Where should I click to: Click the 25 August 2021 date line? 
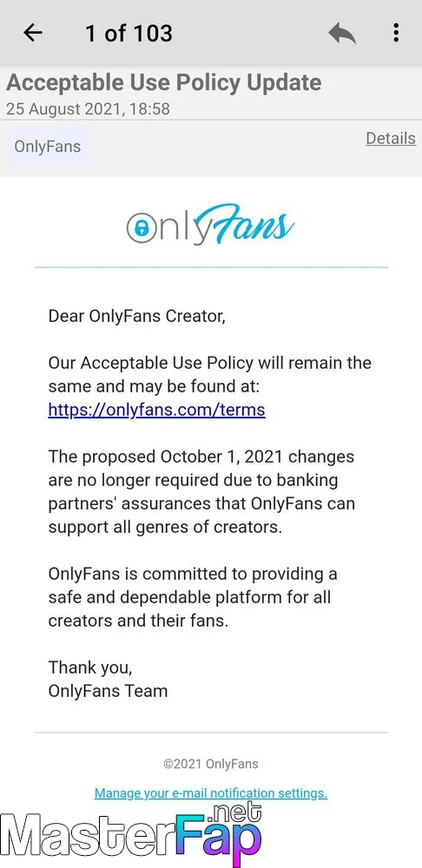(88, 109)
